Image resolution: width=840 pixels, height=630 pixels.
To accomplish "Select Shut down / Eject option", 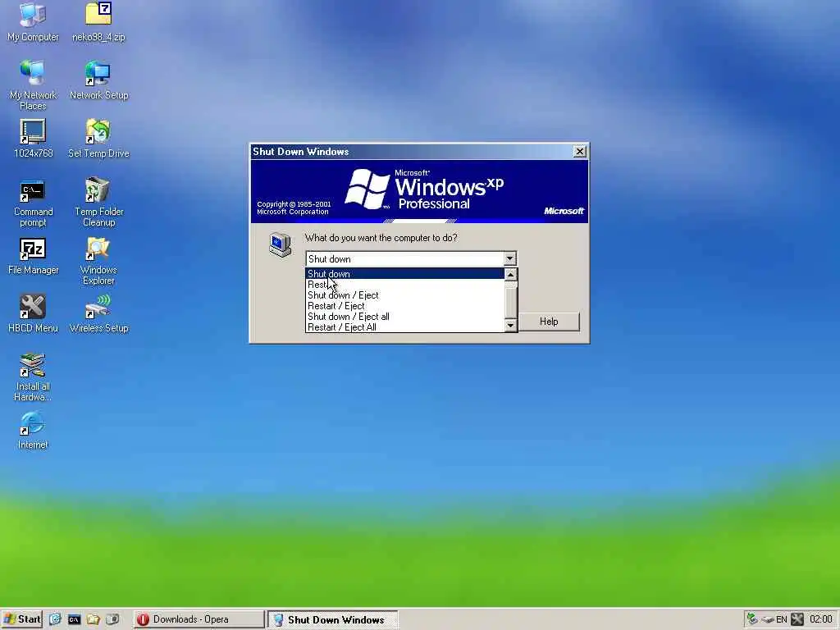I will [404, 295].
